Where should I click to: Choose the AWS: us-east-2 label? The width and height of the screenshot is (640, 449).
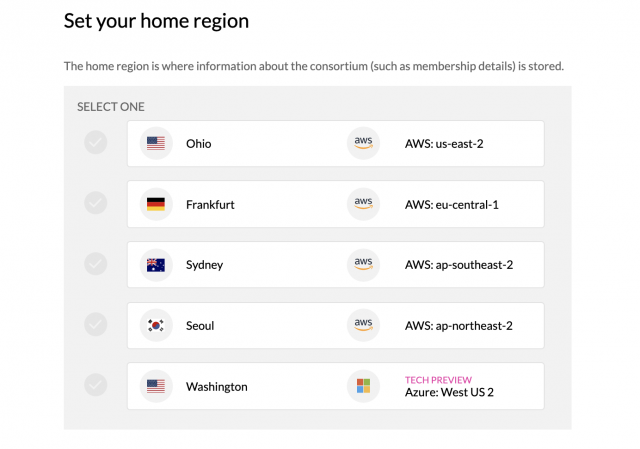[444, 144]
